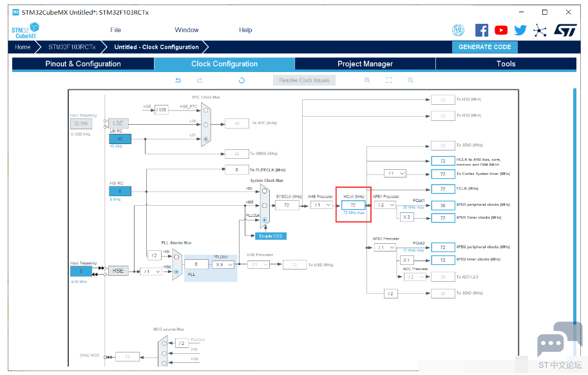Viewport: 588px width, 375px height.
Task: Click the vertical scrollbar of the clock diagram
Action: click(x=574, y=206)
